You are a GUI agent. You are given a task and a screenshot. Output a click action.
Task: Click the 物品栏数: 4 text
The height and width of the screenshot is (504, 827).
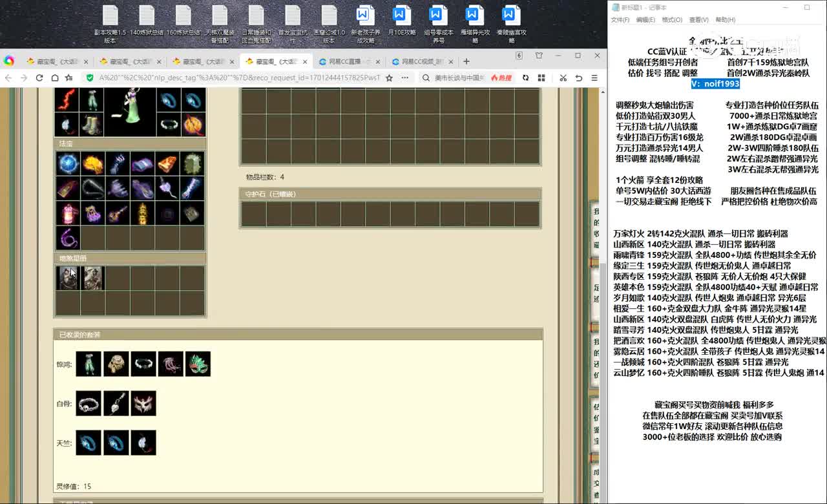(x=265, y=177)
